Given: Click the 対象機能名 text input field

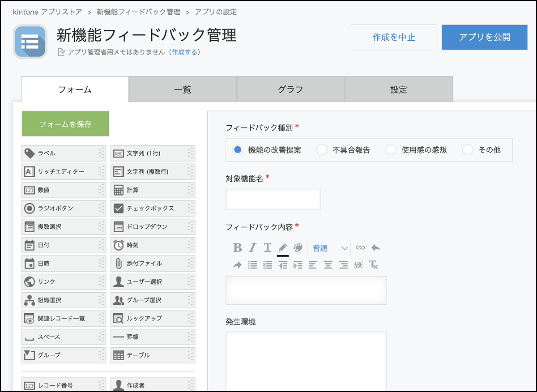Looking at the screenshot, I should 273,200.
